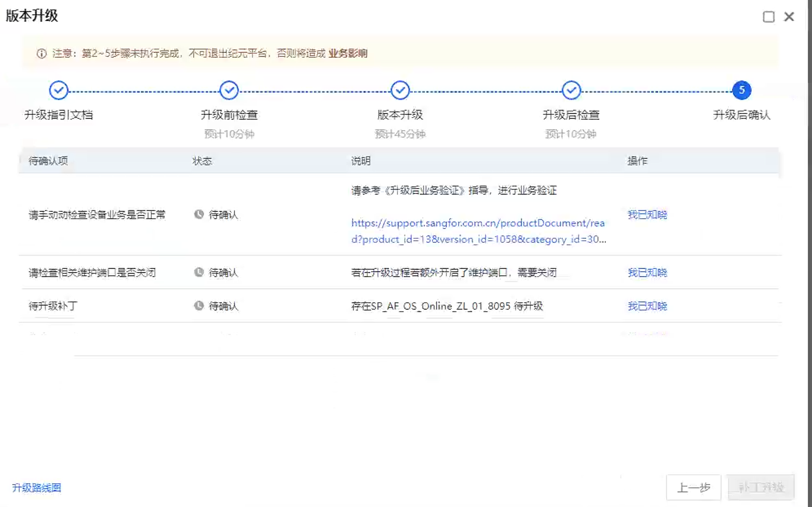Screen dimensions: 812x507
Task: Click the 补丁升级 button
Action: (x=761, y=488)
